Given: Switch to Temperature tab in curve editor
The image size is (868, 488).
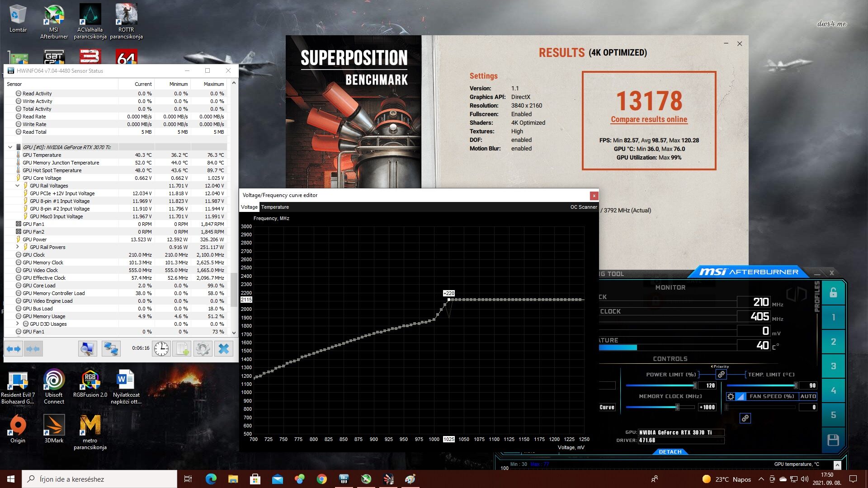Looking at the screenshot, I should [275, 207].
